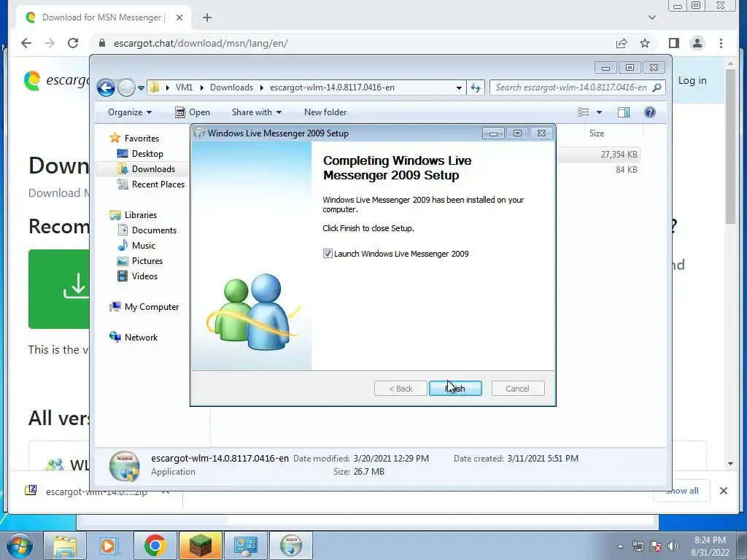This screenshot has height=560, width=747.
Task: Toggle the Chrome side panel icon
Action: click(x=673, y=43)
